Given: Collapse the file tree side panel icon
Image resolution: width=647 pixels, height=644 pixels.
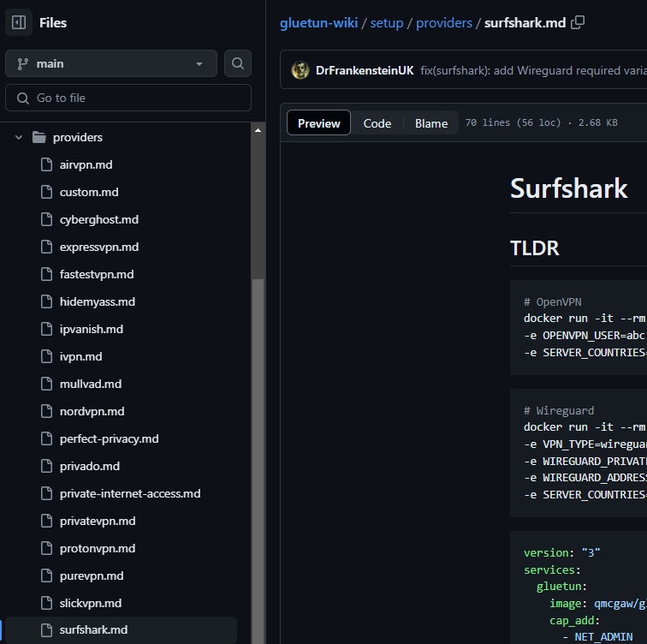Looking at the screenshot, I should tap(19, 22).
